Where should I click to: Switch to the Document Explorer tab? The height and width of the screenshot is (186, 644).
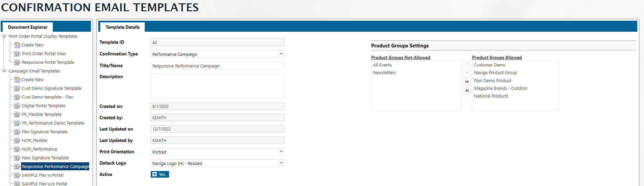coord(28,27)
